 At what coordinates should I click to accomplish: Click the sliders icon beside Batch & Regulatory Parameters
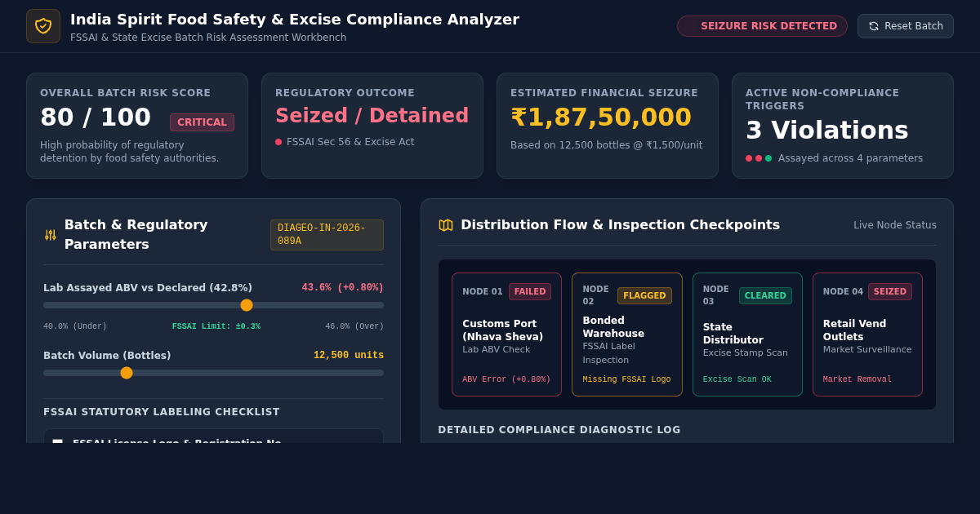[51, 235]
